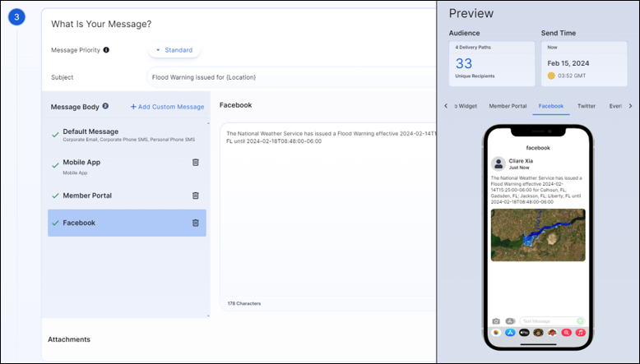Click the profile avatar of Cliare Xia
The width and height of the screenshot is (640, 364).
498,164
